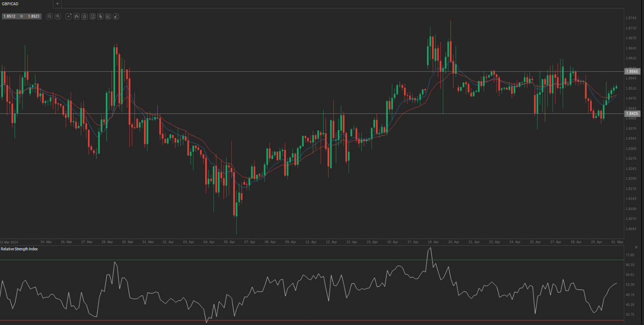Select the drawing pencil tool icon
Image resolution: width=644 pixels, height=325 pixels.
pos(116,16)
